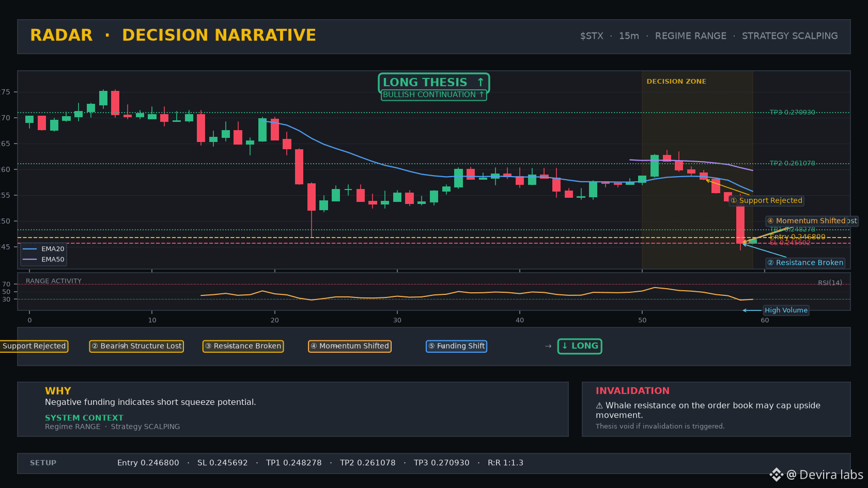Click the DECISION ZONE label on chart
The image size is (868, 488).
676,82
